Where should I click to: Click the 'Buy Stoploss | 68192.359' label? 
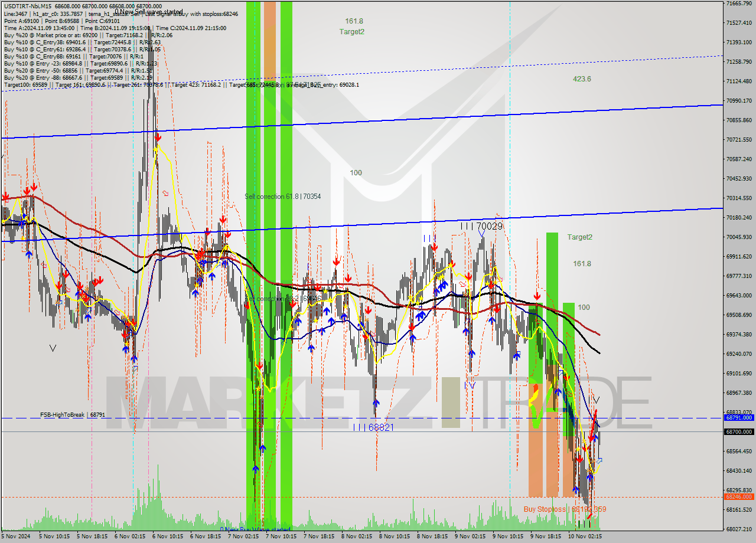click(565, 509)
